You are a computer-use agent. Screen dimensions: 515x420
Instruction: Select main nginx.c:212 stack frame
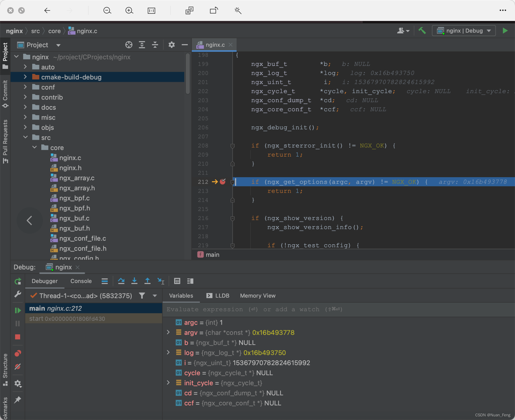point(94,308)
